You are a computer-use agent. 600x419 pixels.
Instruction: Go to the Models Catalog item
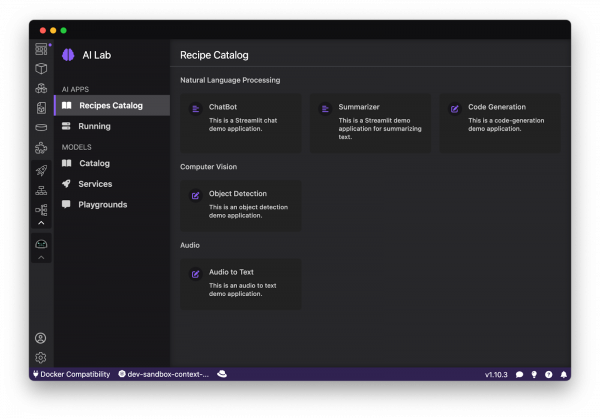click(x=94, y=163)
